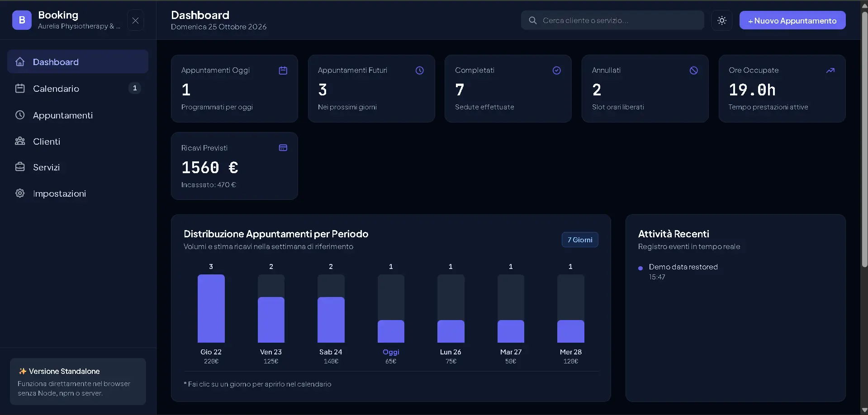Click the Dashboard home icon in sidebar
The width and height of the screenshot is (868, 415).
point(20,62)
